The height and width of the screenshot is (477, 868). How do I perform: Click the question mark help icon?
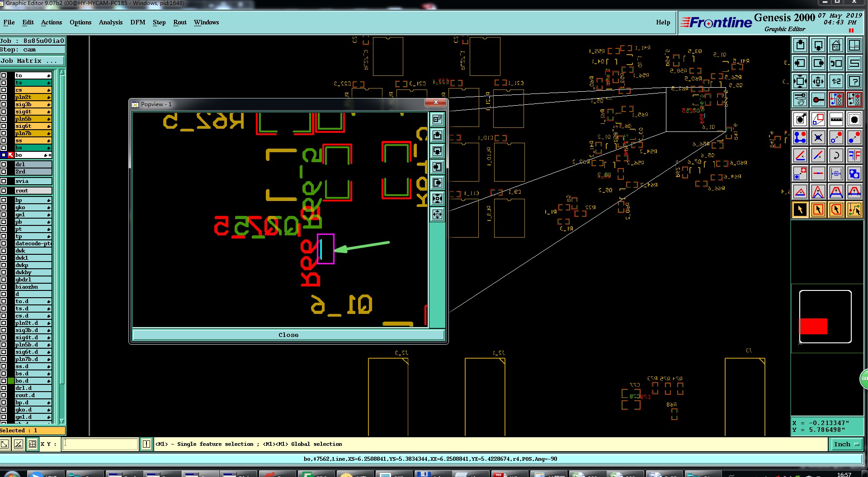point(854,81)
